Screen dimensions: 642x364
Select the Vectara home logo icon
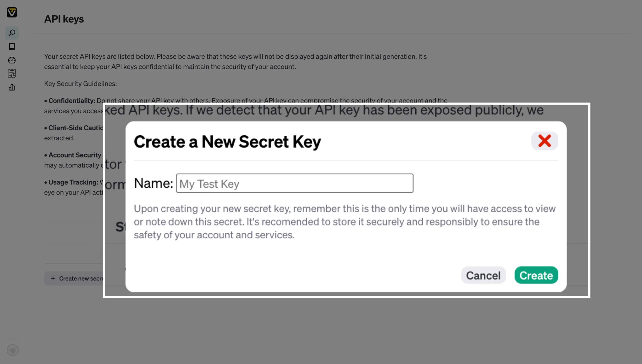point(12,12)
